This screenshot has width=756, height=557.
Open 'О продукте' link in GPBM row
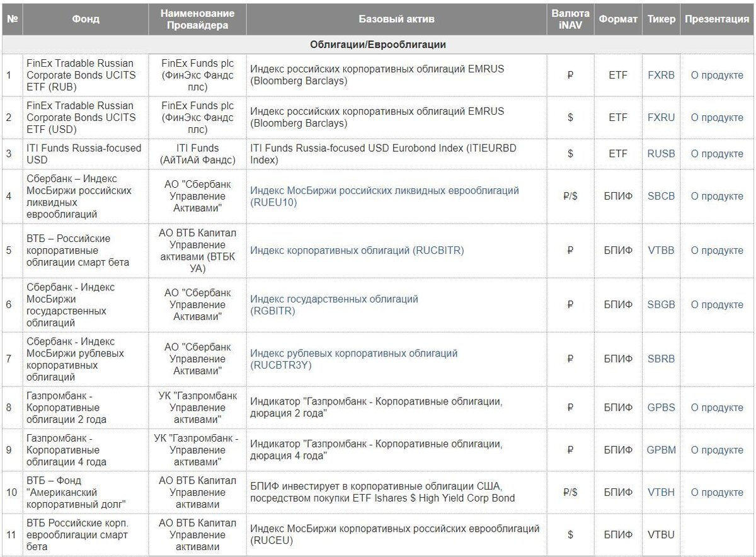tap(717, 450)
